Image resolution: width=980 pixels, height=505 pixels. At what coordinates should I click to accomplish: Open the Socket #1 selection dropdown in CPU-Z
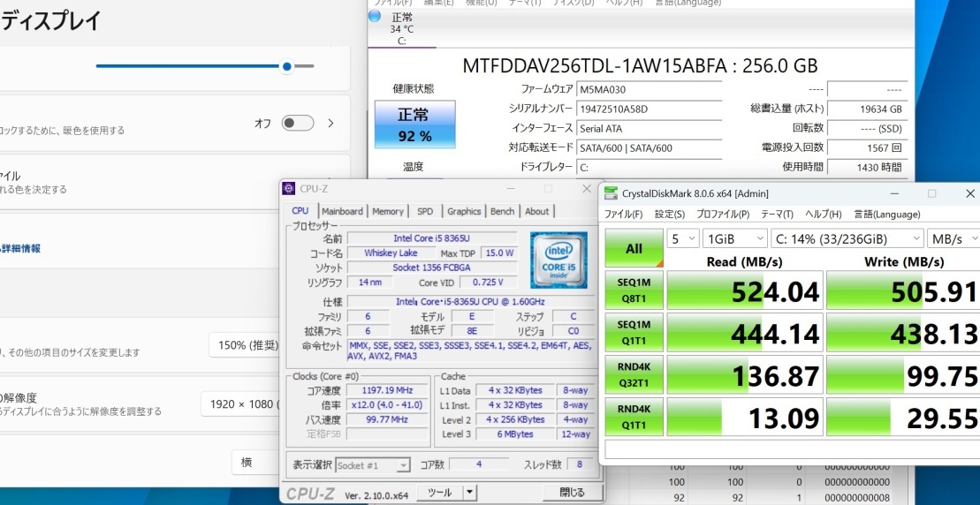373,465
